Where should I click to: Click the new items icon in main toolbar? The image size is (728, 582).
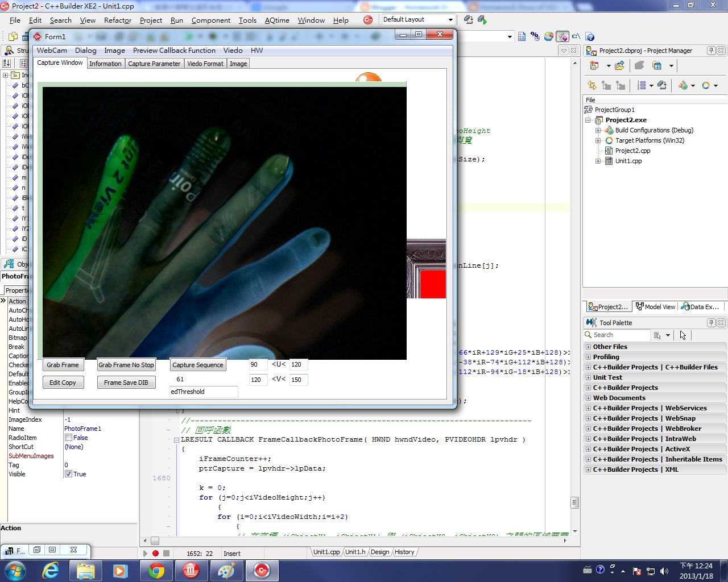coord(13,36)
